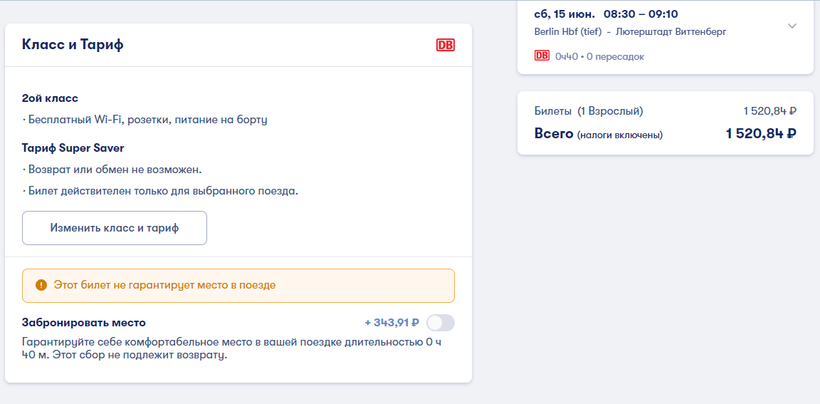Select the Класс и Тариф heading

pyautogui.click(x=73, y=45)
